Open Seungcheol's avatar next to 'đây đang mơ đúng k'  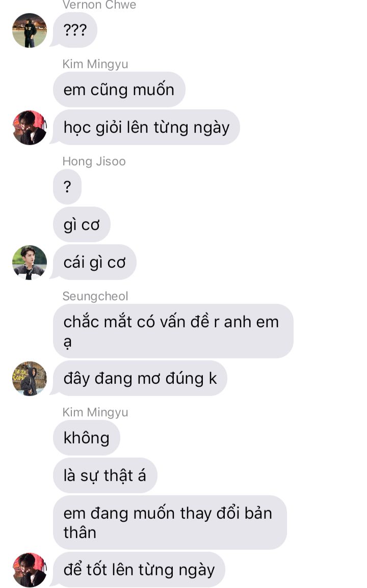tap(30, 379)
